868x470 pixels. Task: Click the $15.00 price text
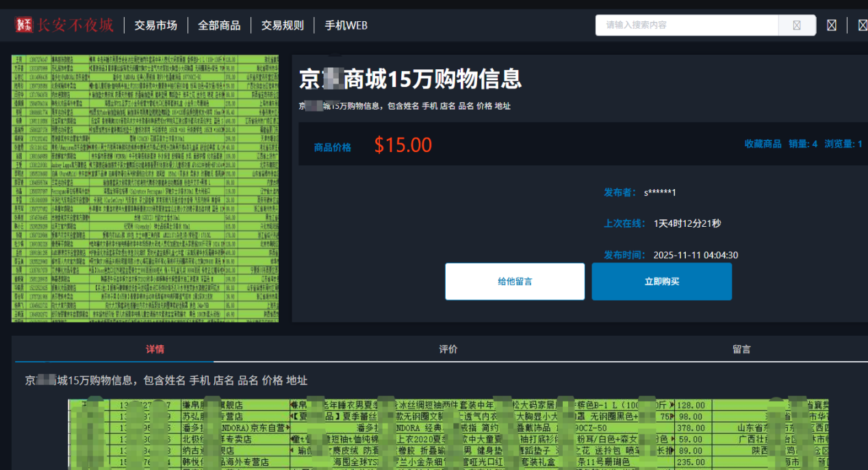click(x=403, y=145)
